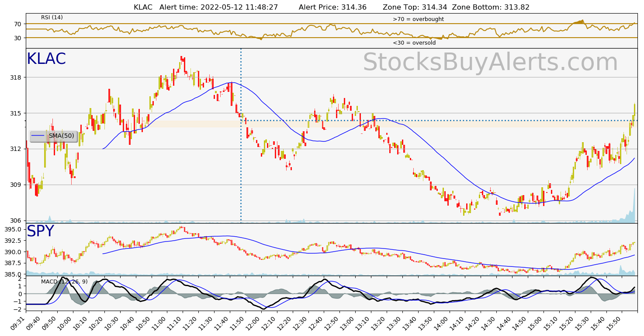This screenshot has width=644, height=336.
Task: Click the MACD (12, 26, 9) label
Action: pyautogui.click(x=64, y=281)
